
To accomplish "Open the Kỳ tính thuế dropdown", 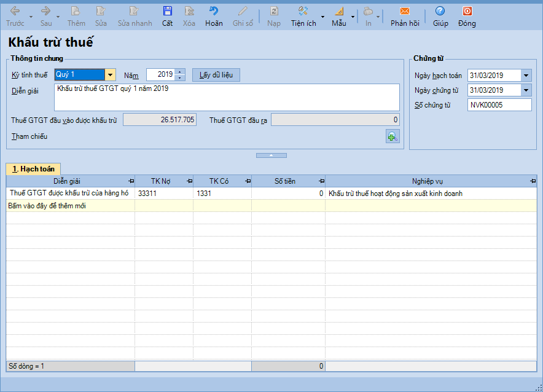I will (x=110, y=75).
